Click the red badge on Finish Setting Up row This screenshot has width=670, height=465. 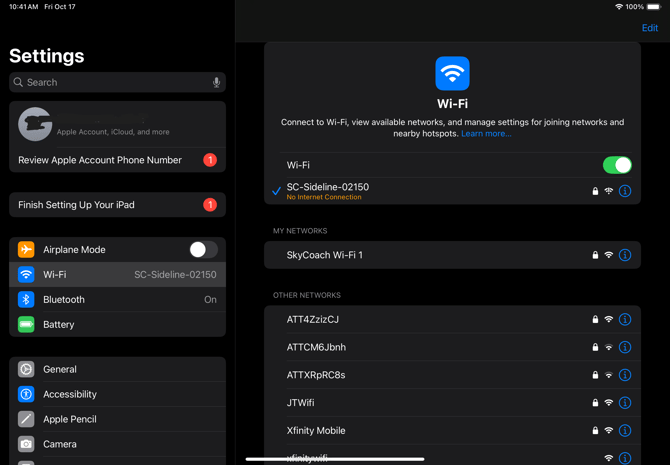coord(210,205)
